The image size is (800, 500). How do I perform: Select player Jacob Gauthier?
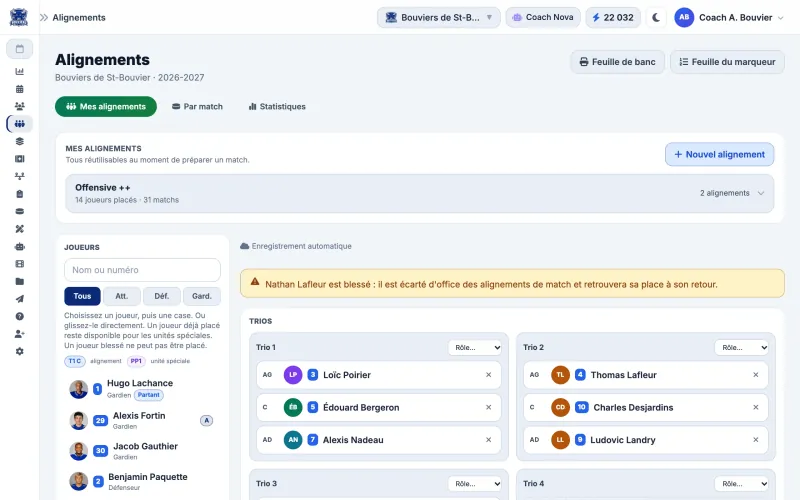(142, 451)
